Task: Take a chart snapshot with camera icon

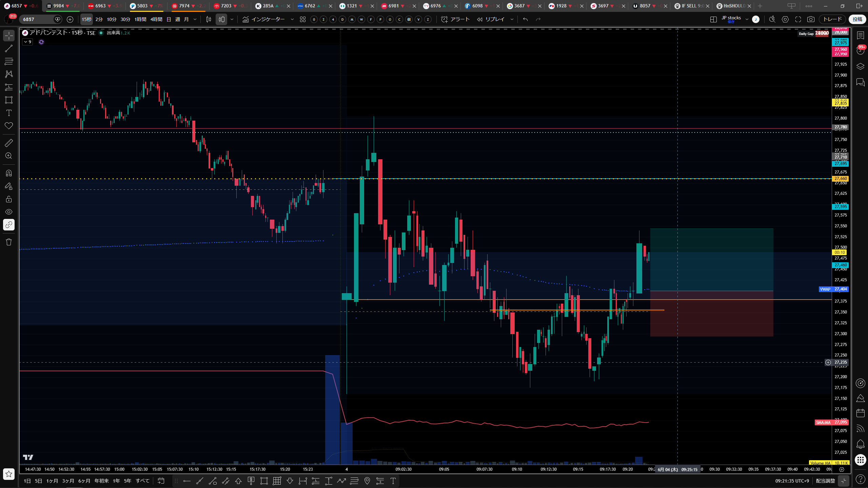Action: pos(811,19)
